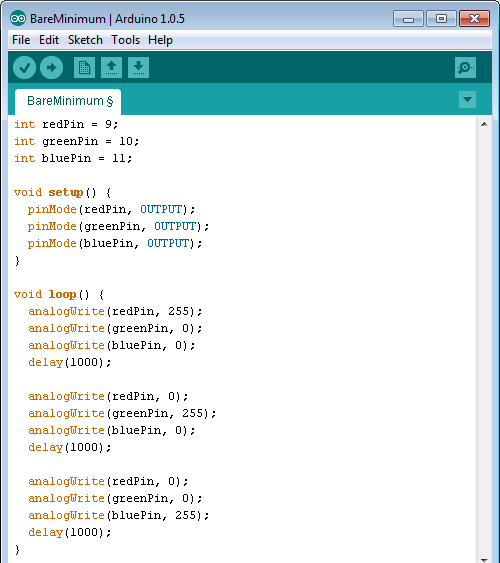The width and height of the screenshot is (500, 563).
Task: Close the Arduino window
Action: [475, 19]
